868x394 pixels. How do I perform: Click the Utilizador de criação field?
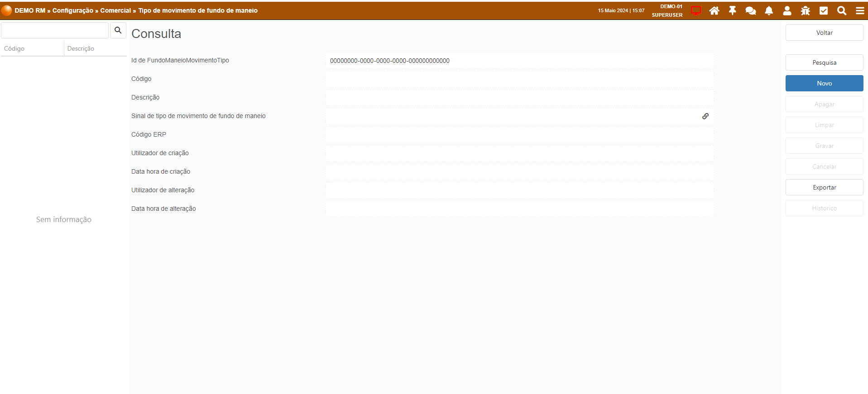click(x=519, y=153)
